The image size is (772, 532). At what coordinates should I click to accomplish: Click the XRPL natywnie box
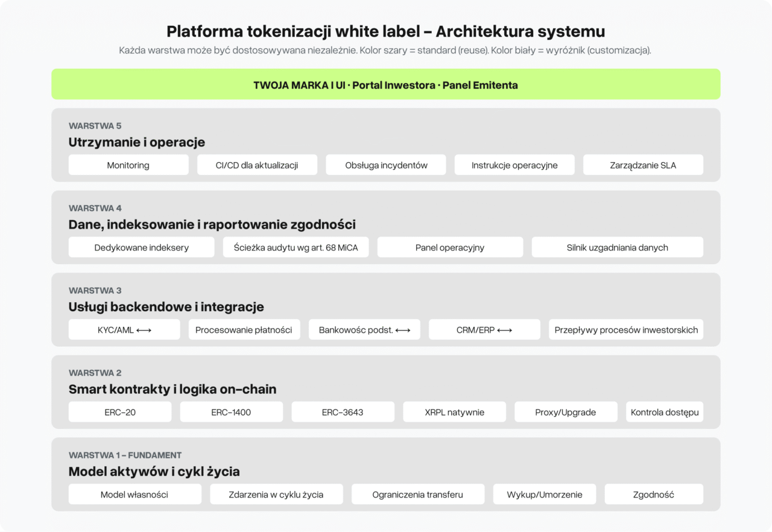[454, 413]
